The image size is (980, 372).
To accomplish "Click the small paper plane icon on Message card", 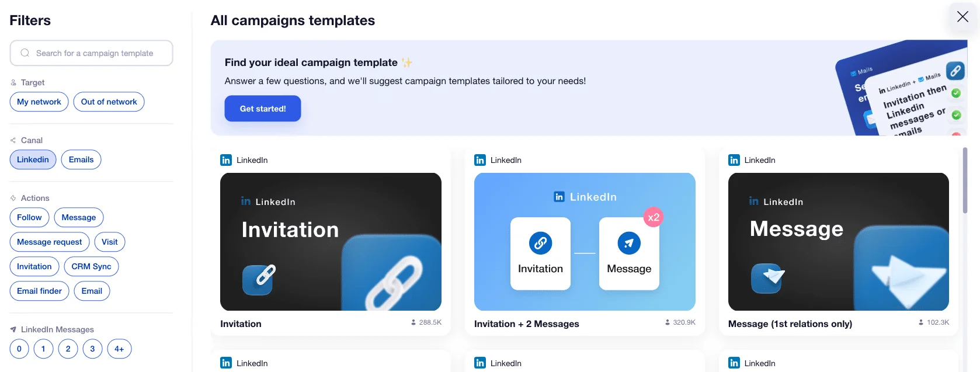I will click(x=767, y=278).
